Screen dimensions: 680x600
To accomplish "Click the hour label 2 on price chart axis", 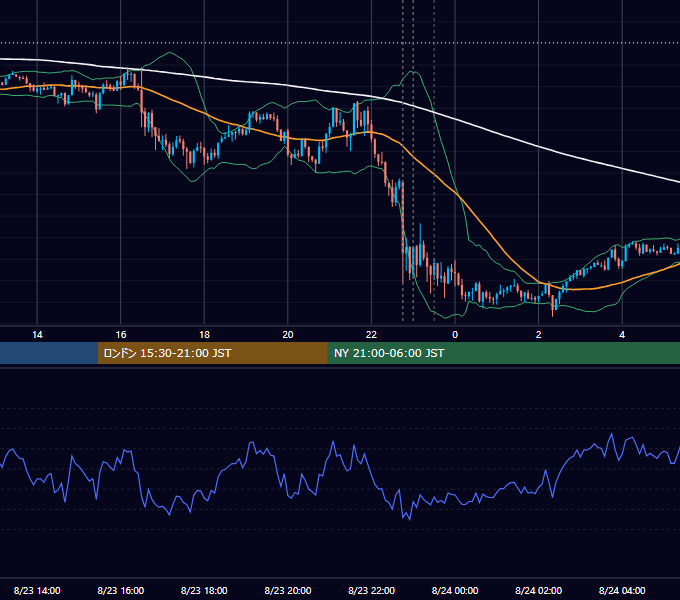I will point(538,335).
